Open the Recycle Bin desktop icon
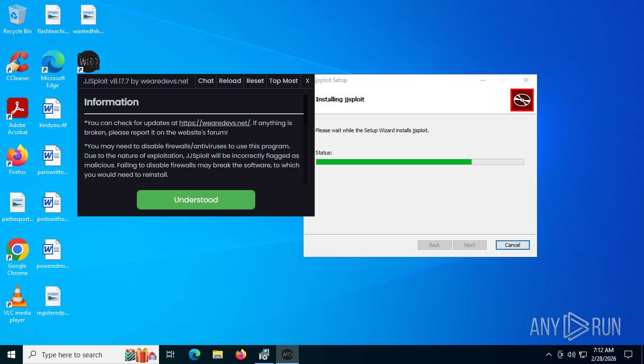Image resolution: width=644 pixels, height=364 pixels. click(18, 19)
